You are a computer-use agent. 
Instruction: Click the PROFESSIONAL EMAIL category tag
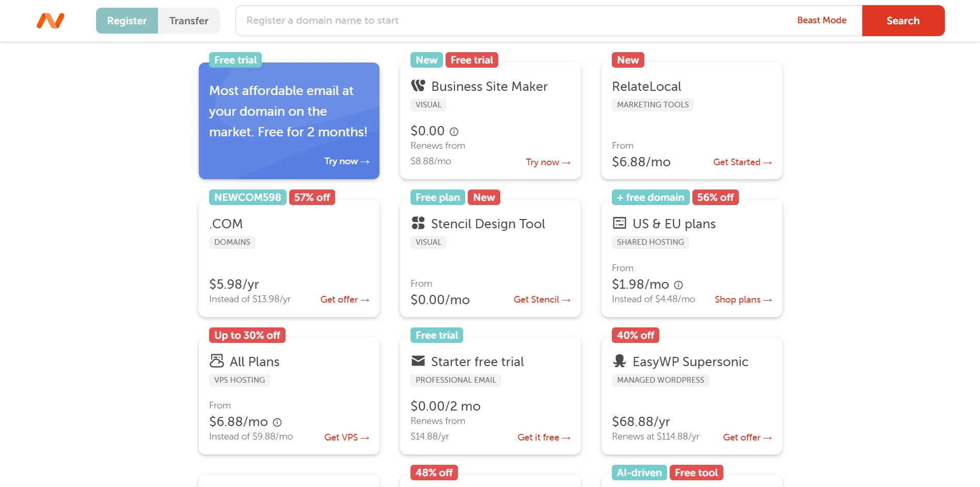[x=455, y=380]
